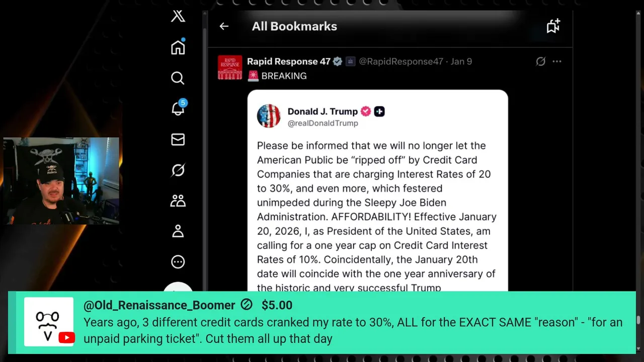The image size is (644, 362).
Task: Go to your Profile page
Action: coord(178,231)
